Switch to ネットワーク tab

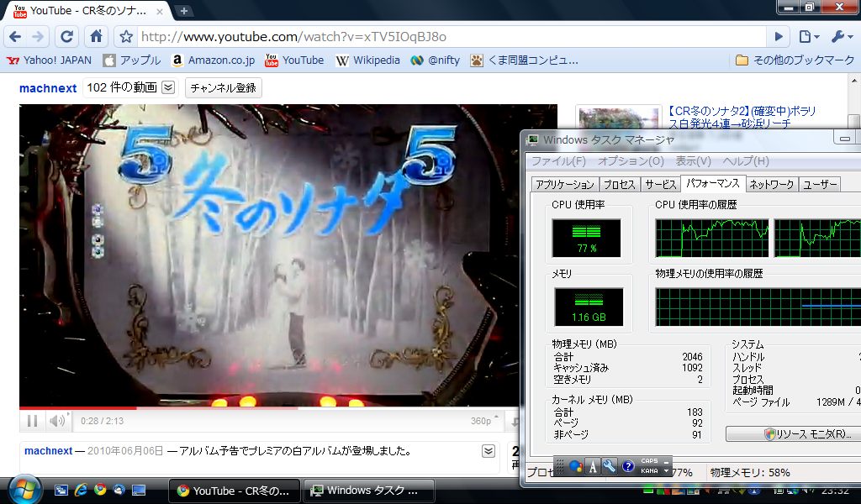(772, 185)
